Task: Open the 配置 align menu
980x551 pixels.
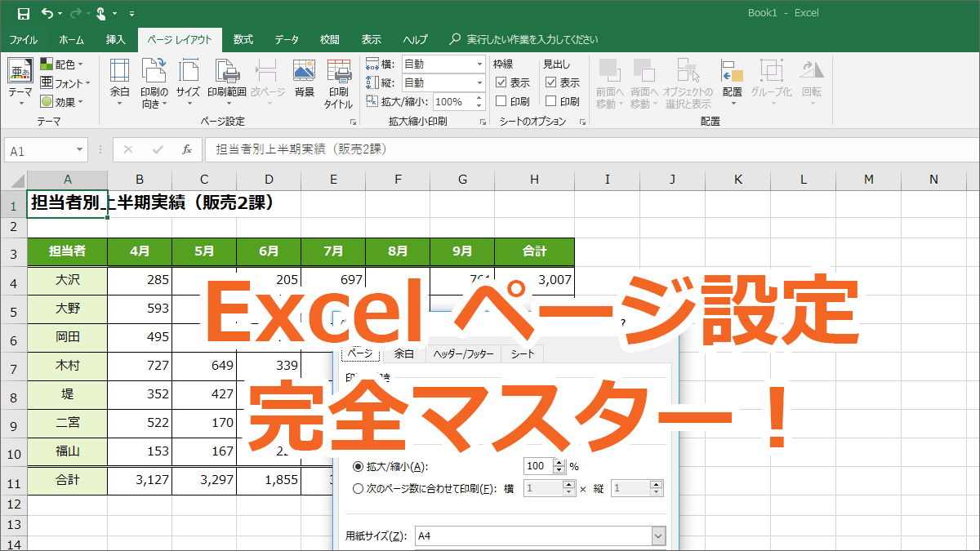Action: [x=732, y=83]
